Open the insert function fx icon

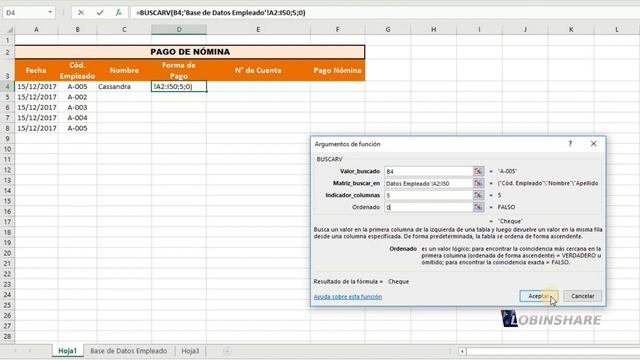tap(118, 13)
